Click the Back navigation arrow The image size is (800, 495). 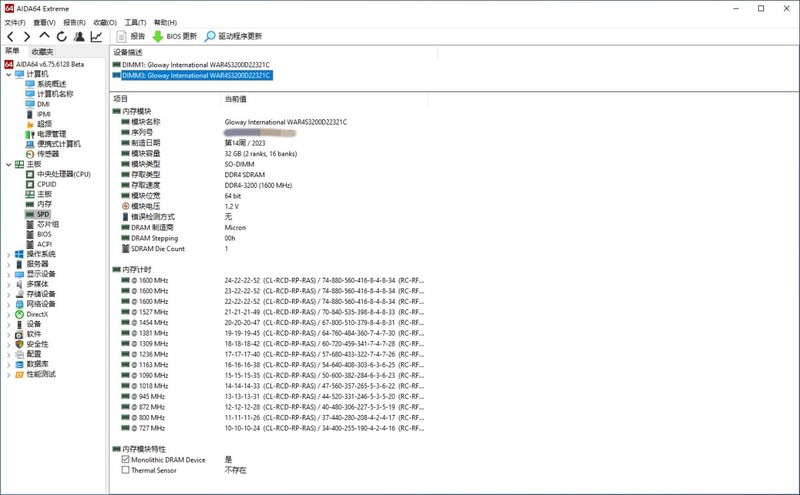pyautogui.click(x=10, y=36)
